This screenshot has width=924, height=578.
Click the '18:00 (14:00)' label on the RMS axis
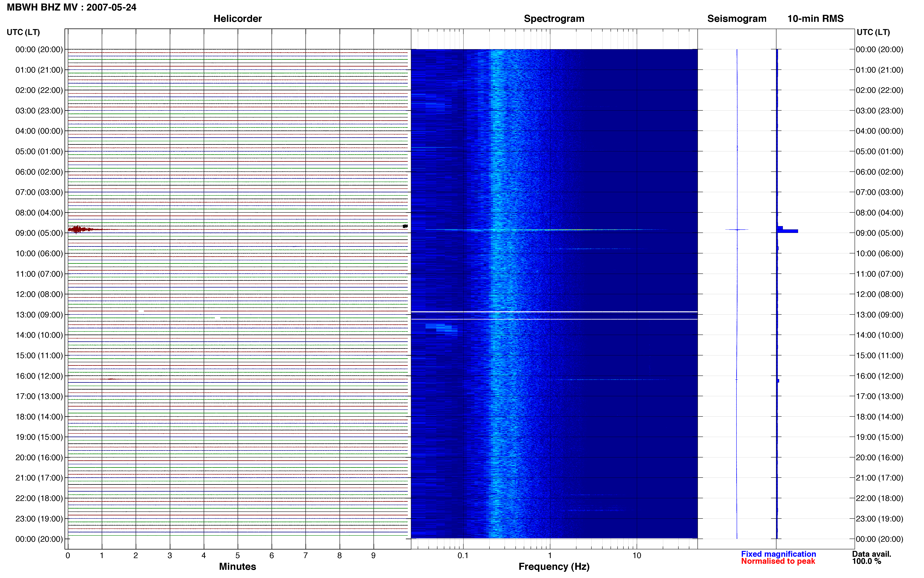click(x=879, y=417)
